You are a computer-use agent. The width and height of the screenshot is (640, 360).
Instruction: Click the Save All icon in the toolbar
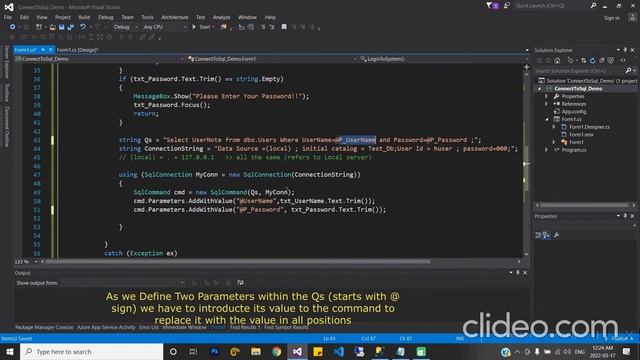[71, 27]
